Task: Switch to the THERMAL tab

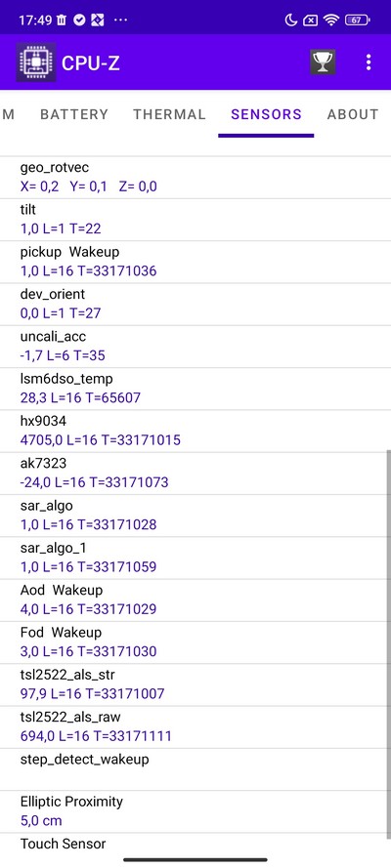Action: [169, 114]
